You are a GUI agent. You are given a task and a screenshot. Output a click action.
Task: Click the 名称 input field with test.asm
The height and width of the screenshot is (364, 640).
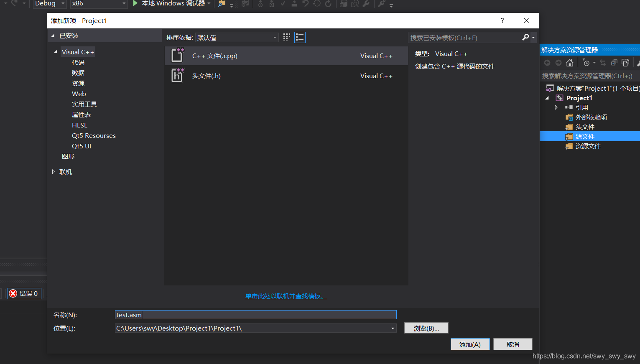tap(256, 315)
